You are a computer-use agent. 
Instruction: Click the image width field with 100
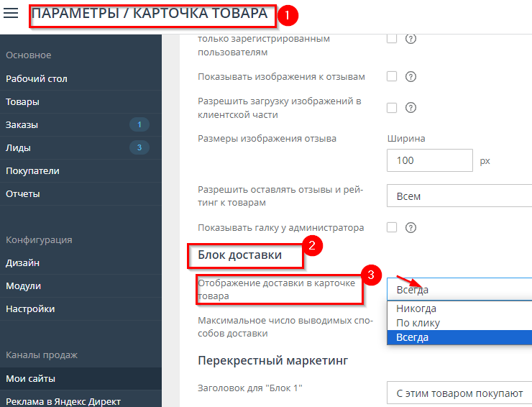coord(428,160)
